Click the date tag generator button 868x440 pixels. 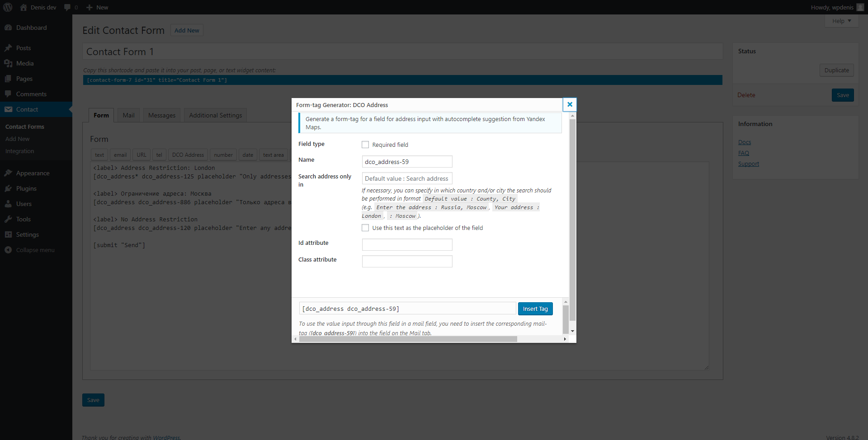tap(248, 154)
